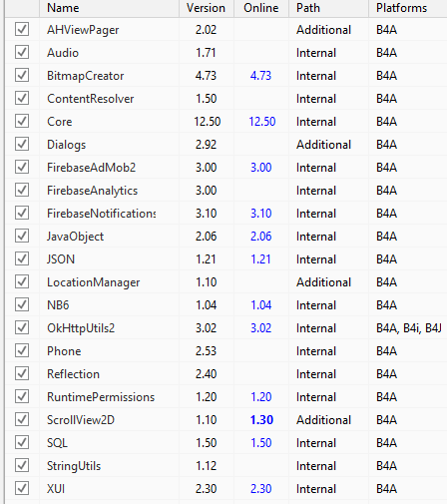Open RuntimePermissions online version 1.20 link
447x504 pixels.
(x=261, y=397)
